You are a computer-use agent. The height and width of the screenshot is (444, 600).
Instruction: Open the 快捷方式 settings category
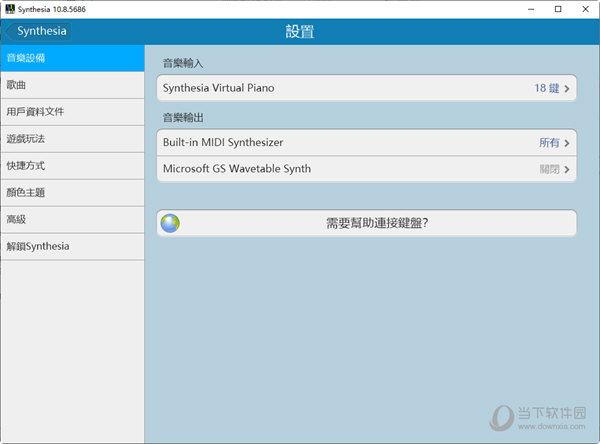tap(72, 166)
